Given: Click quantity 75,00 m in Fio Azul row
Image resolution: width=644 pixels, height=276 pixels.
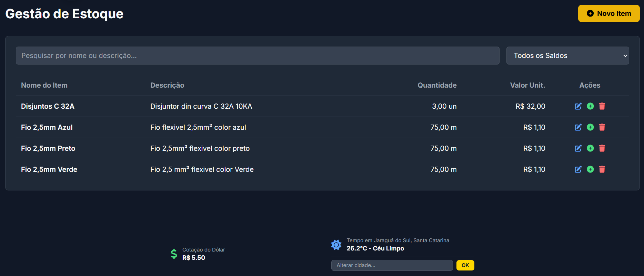Looking at the screenshot, I should [443, 127].
